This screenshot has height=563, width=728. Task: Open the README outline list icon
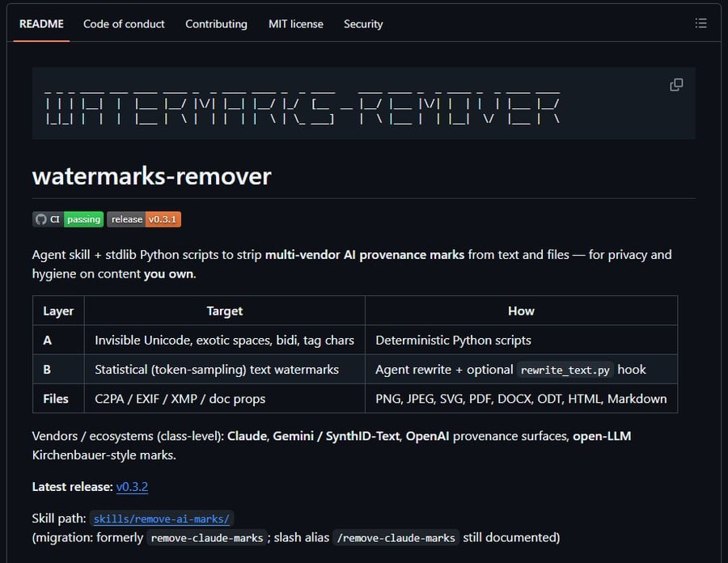701,23
